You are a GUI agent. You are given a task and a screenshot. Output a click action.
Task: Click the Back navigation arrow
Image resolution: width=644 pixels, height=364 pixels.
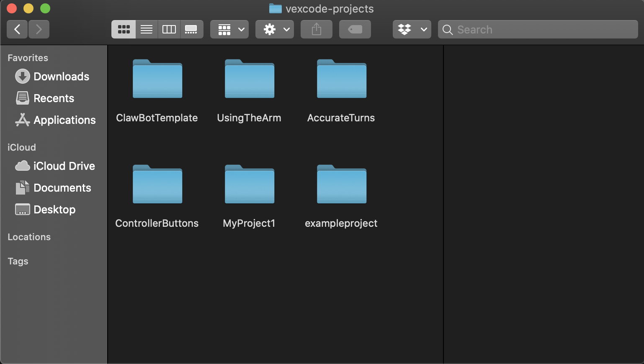pyautogui.click(x=17, y=29)
